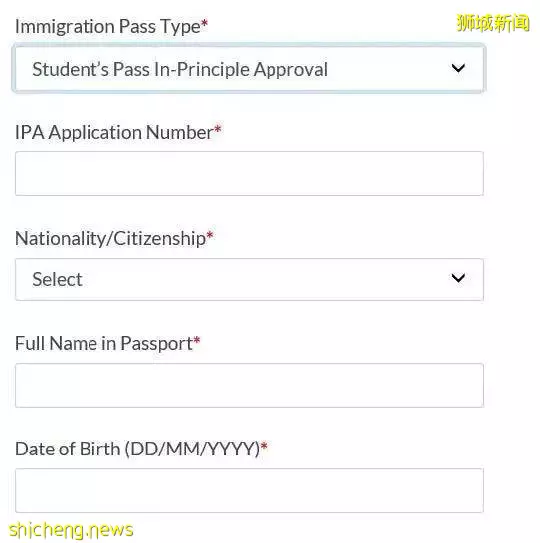Viewport: 540px width, 543px height.
Task: Click the Select placeholder text
Action: [57, 279]
